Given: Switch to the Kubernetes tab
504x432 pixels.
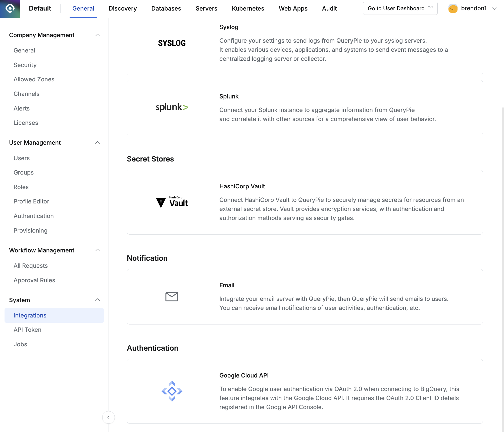Looking at the screenshot, I should (x=248, y=8).
